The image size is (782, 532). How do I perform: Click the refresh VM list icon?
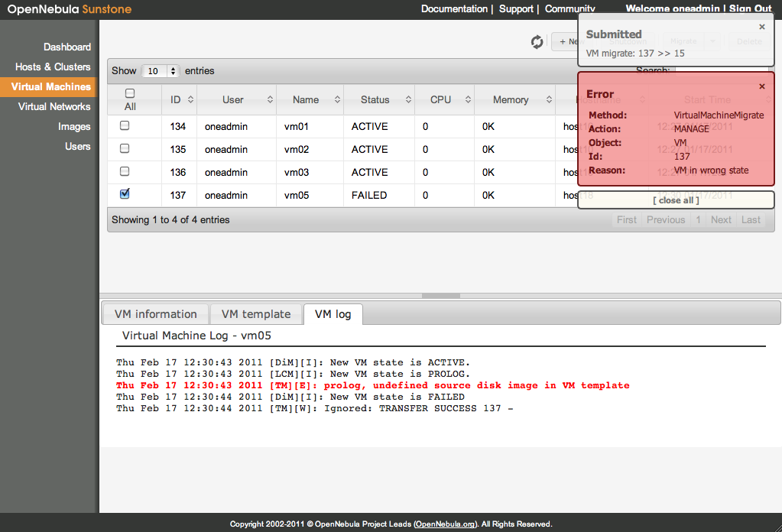pyautogui.click(x=537, y=42)
